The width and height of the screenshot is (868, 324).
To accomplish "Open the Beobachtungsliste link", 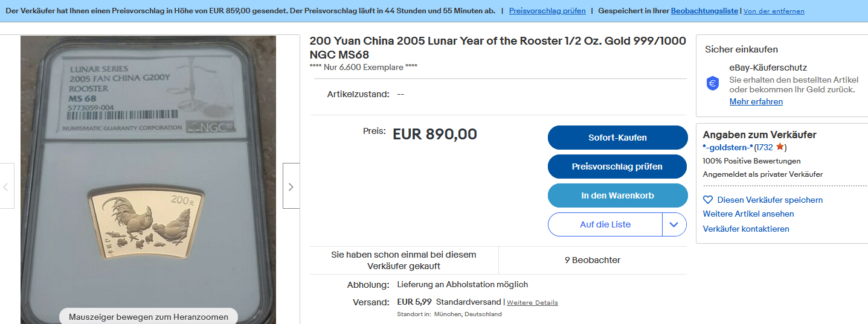I will tap(704, 11).
